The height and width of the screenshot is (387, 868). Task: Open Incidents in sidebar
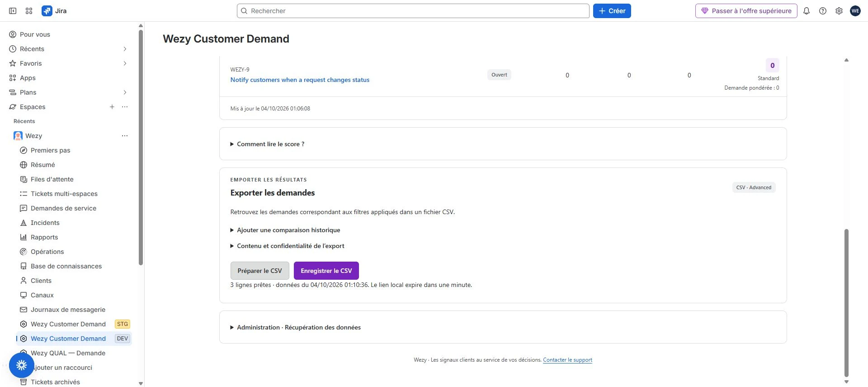click(45, 223)
